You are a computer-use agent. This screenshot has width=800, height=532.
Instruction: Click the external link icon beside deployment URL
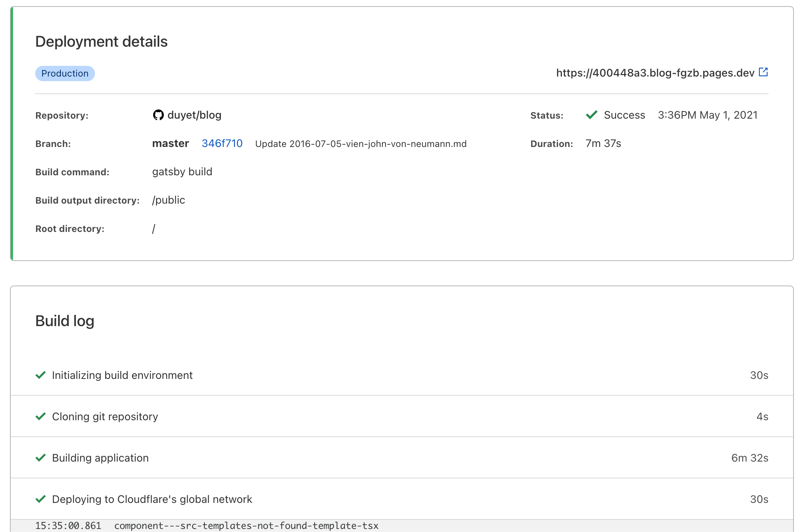click(x=763, y=72)
